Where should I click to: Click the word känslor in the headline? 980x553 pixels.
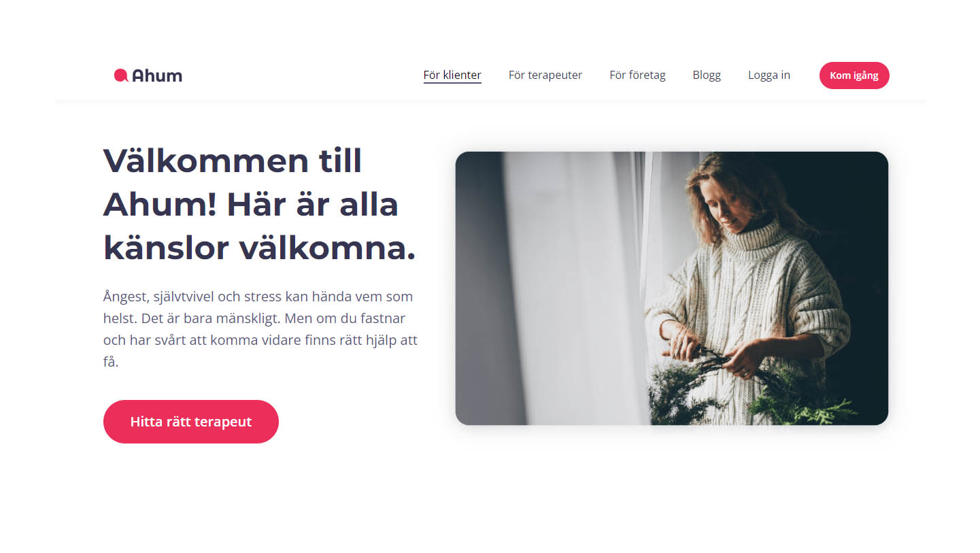[166, 249]
